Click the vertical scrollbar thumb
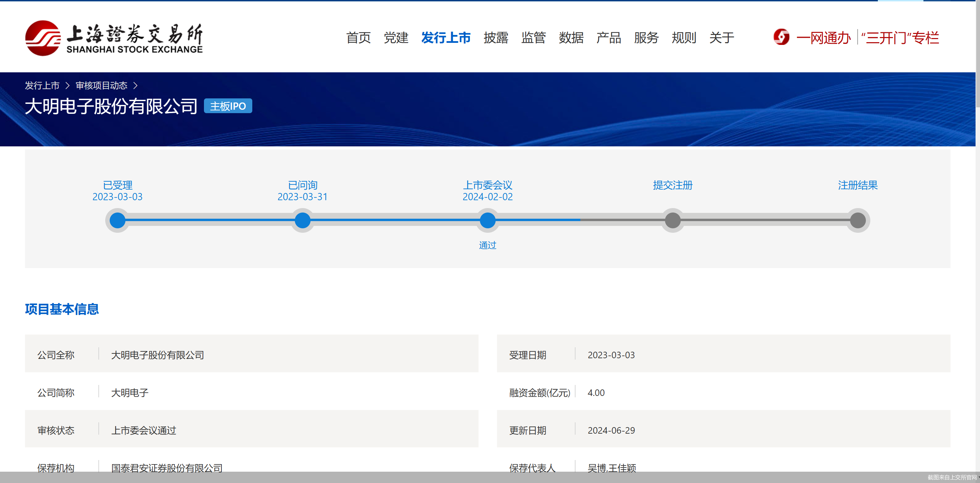Viewport: 980px width, 483px height. click(x=978, y=53)
